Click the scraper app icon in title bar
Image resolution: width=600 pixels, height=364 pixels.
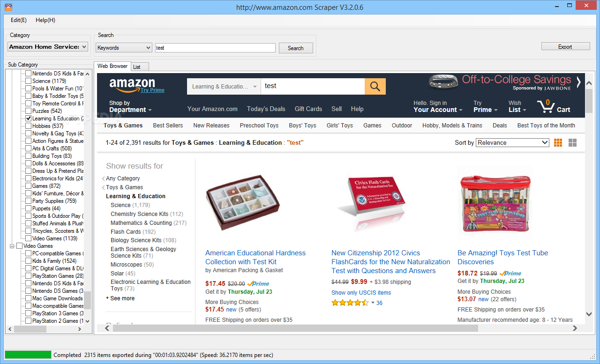[7, 7]
